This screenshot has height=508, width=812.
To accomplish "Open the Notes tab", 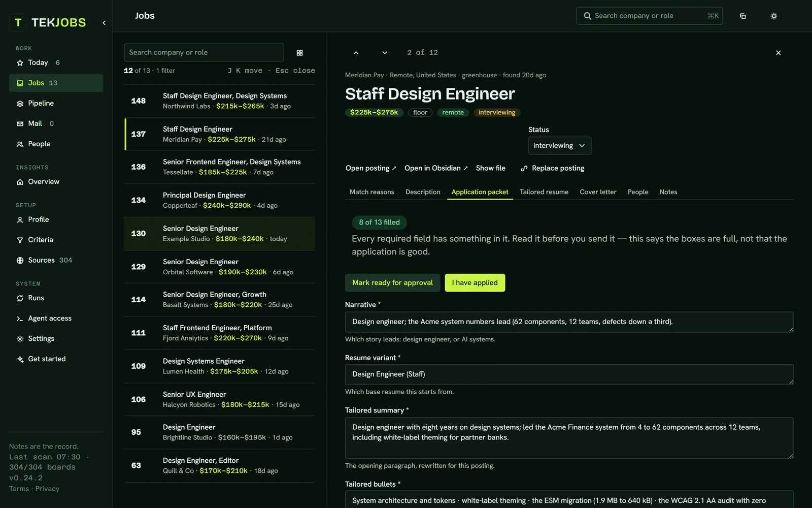I will [668, 192].
